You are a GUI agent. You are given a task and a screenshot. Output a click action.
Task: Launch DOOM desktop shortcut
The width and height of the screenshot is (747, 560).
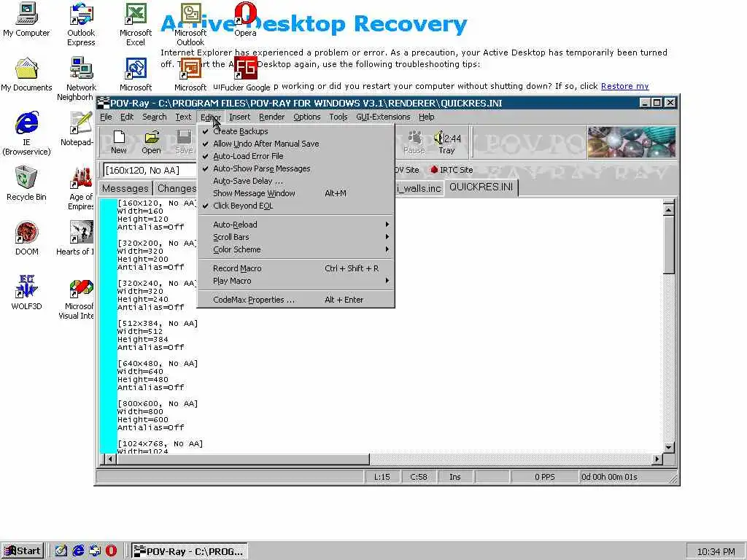[x=26, y=239]
